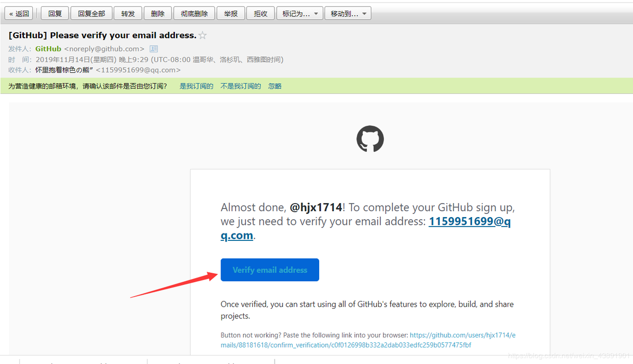This screenshot has height=364, width=633.
Task: Open the 标记为 dropdown
Action: pyautogui.click(x=300, y=13)
